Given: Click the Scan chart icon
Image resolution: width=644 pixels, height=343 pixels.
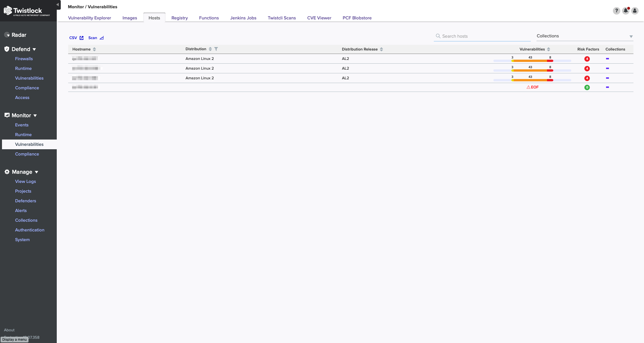Looking at the screenshot, I should (x=102, y=38).
